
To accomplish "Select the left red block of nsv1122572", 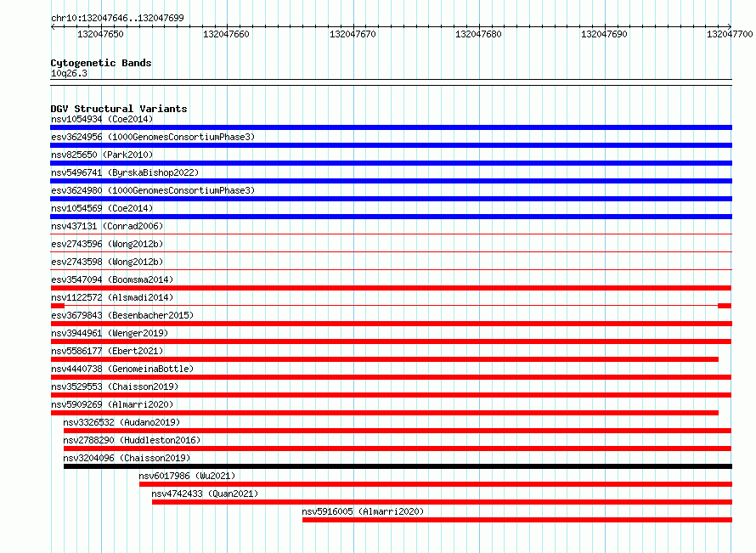I will pyautogui.click(x=58, y=306).
